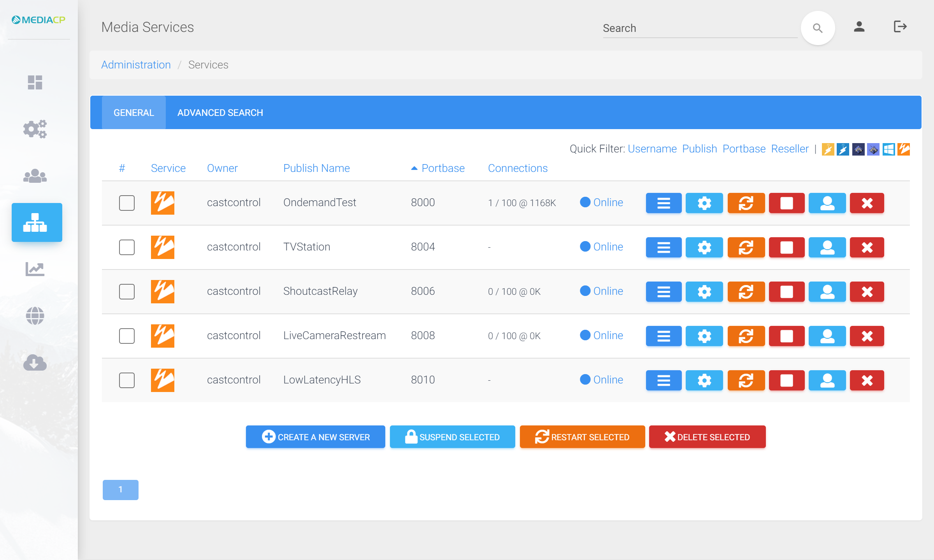Tick the LiveCameraRestream row checkbox
Viewport: 934px width, 560px height.
tap(127, 336)
